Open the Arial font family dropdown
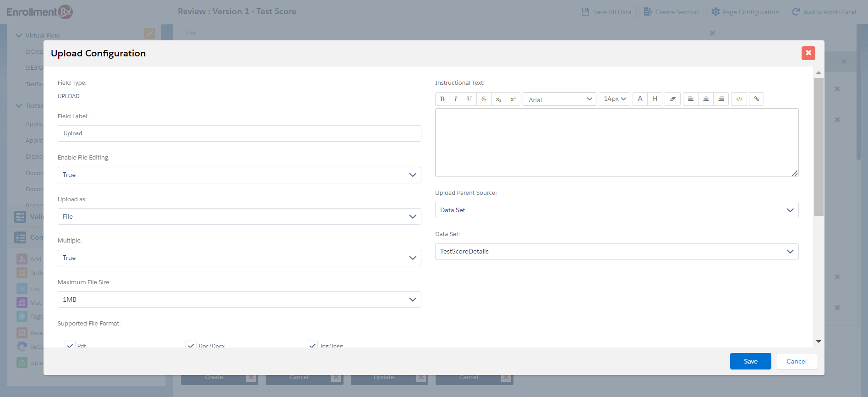Screen dimensions: 868x397 [x=559, y=99]
